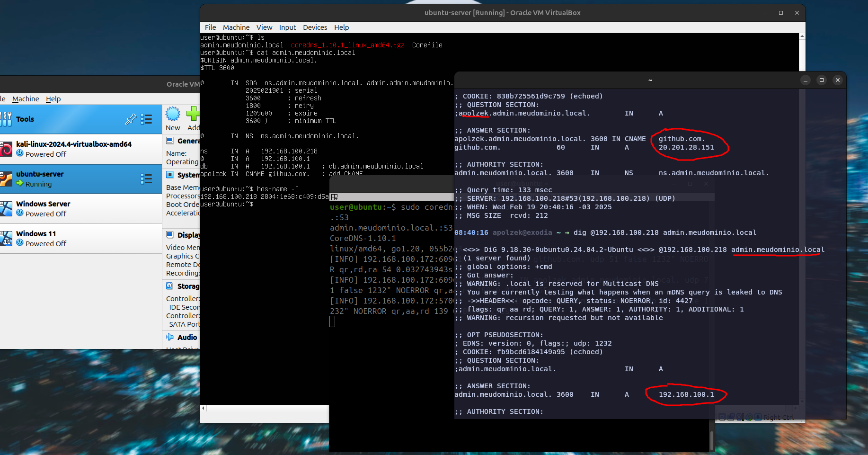Click coredns_1.10.1_linux_amd64.tgz in ls output

click(x=347, y=45)
